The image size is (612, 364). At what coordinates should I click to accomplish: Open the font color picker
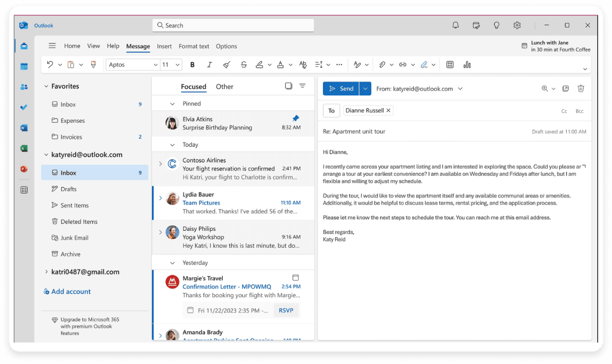click(280, 64)
